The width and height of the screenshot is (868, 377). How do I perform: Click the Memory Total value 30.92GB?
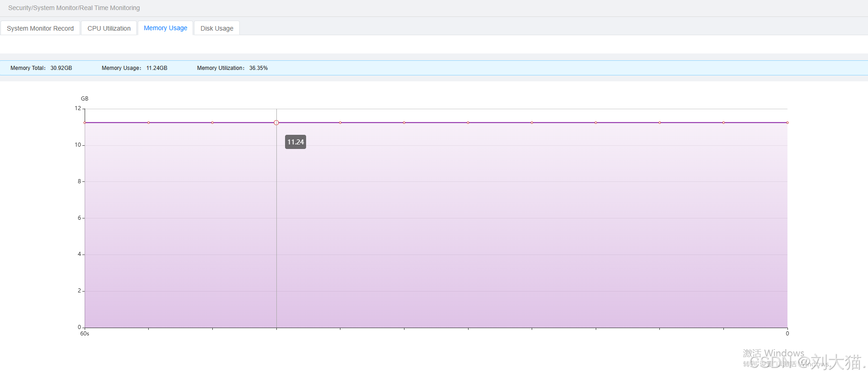61,68
